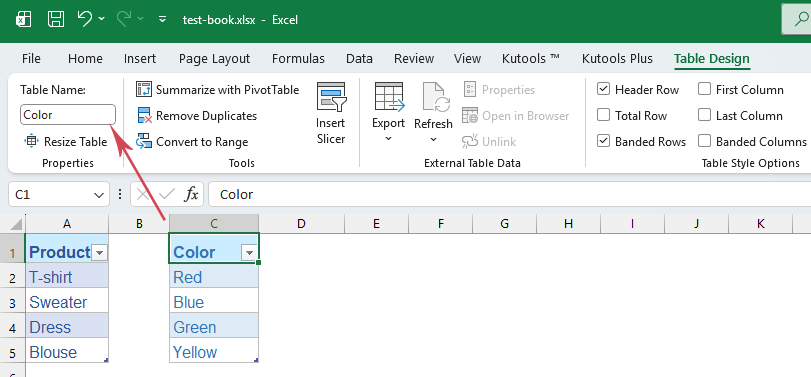Select the Table Design tab
The height and width of the screenshot is (377, 811).
(712, 58)
